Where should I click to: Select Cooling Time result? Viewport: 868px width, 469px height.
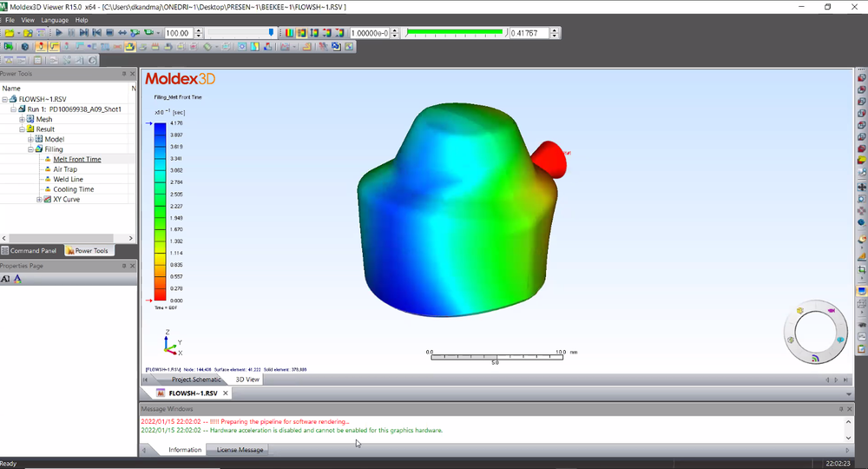coord(74,188)
